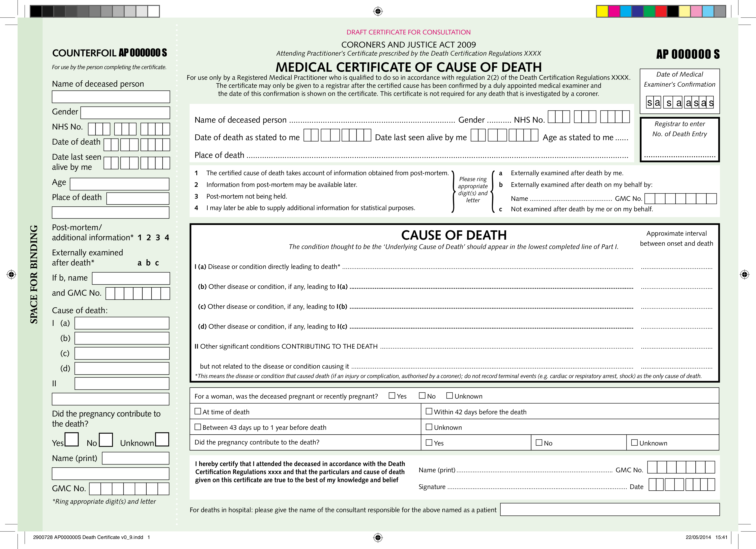The height and width of the screenshot is (549, 756).
Task: Click counterfoil cause of death I (a) field
Action: (122, 323)
